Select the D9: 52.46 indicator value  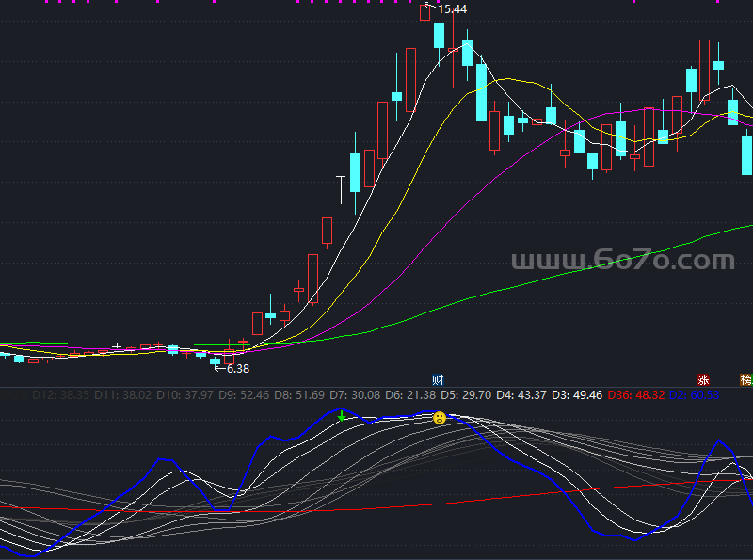coord(244,395)
